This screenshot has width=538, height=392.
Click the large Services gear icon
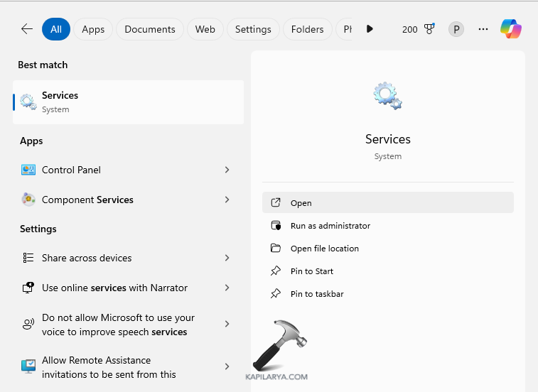(387, 96)
